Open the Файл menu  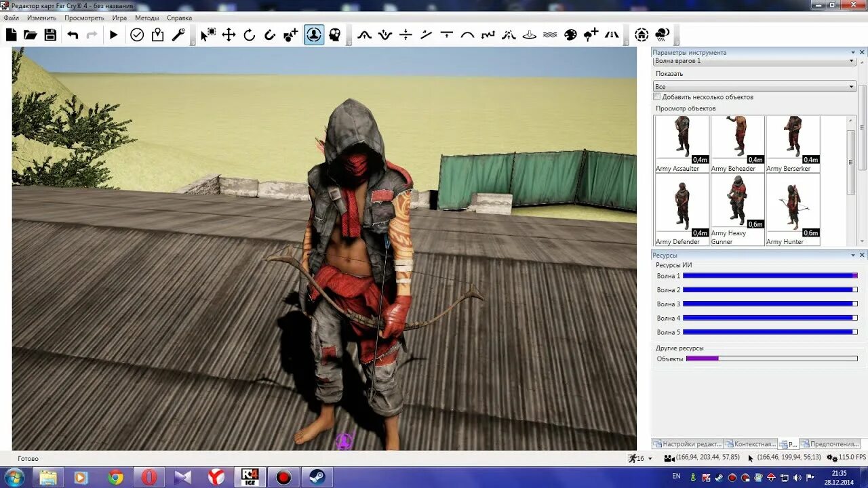tap(11, 18)
